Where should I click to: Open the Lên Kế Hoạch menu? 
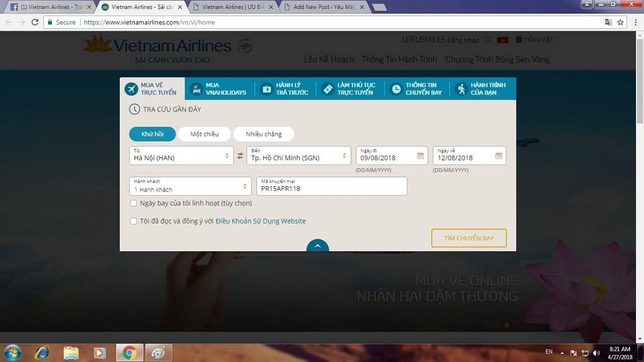point(329,59)
